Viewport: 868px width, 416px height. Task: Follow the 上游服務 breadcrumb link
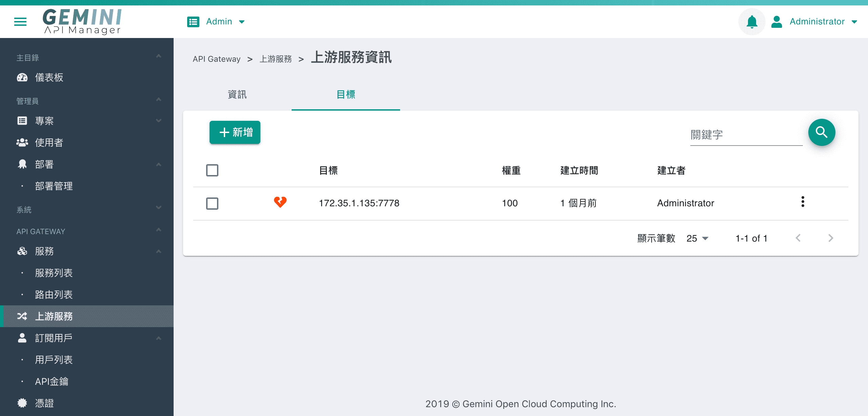276,59
